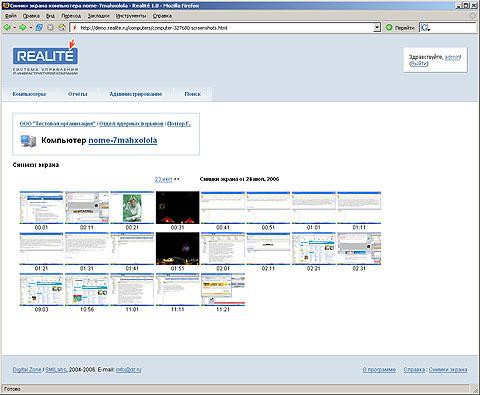
Task: Open the 11:01 screenshot thumbnail
Action: point(132,290)
